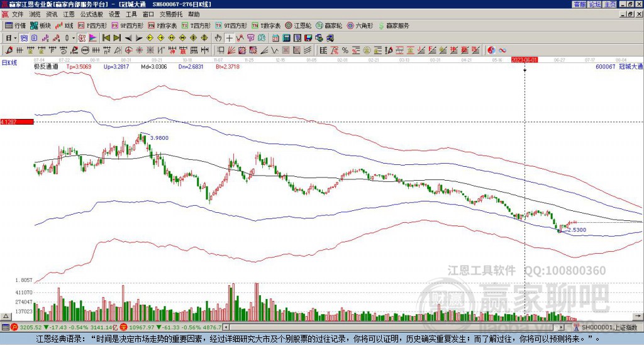The image size is (644, 345).
Task: Click the red 4.1287 price label
Action: coord(17,122)
